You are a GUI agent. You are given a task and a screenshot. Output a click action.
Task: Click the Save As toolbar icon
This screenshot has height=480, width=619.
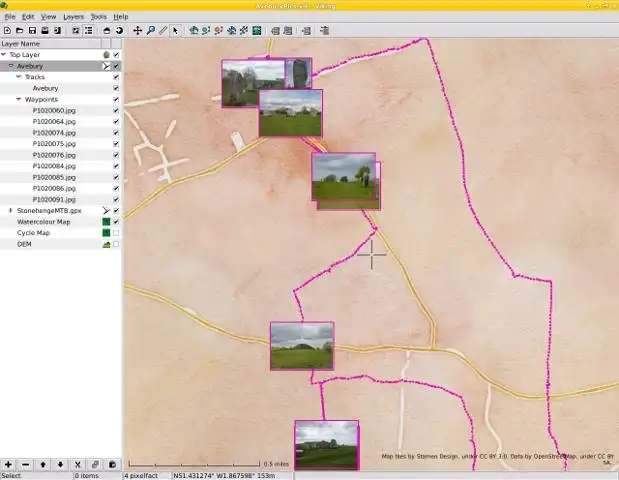tap(45, 30)
